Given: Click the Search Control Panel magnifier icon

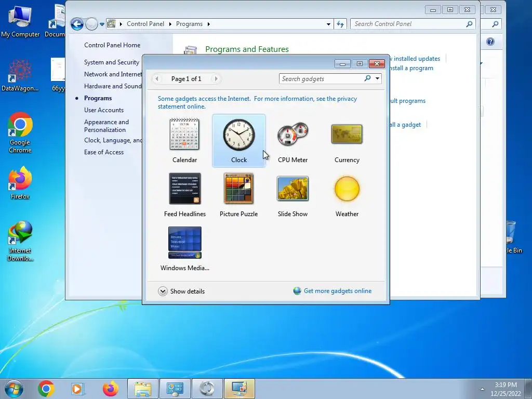Looking at the screenshot, I should point(469,24).
